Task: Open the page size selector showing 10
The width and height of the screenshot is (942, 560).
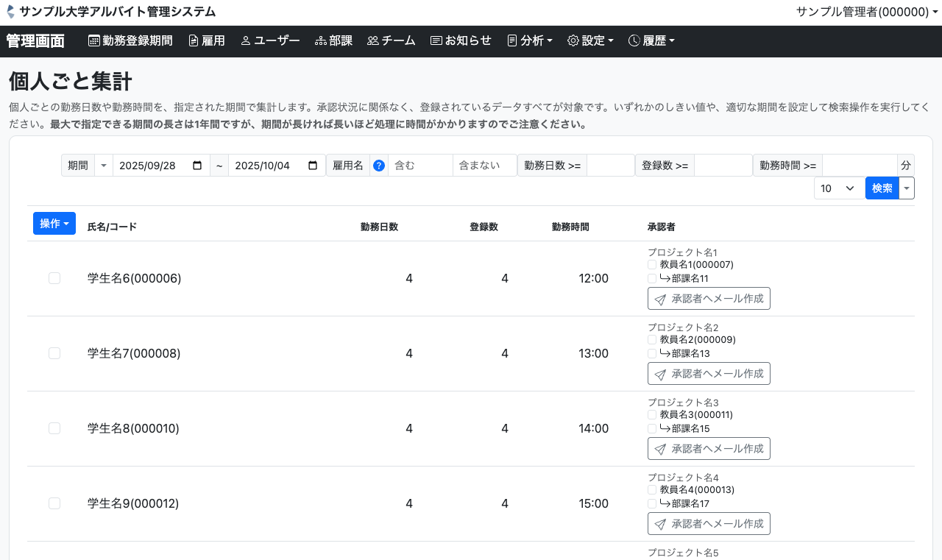Action: pyautogui.click(x=839, y=188)
